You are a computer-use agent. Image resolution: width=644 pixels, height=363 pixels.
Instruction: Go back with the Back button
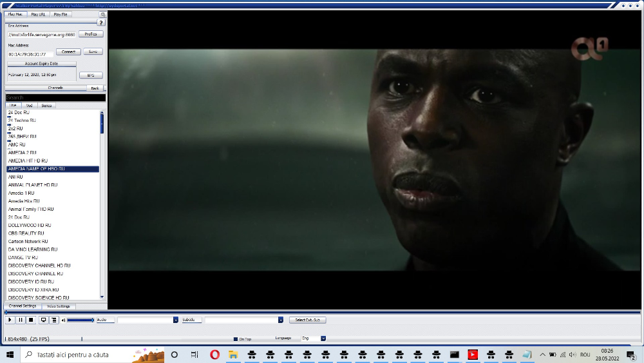point(95,88)
